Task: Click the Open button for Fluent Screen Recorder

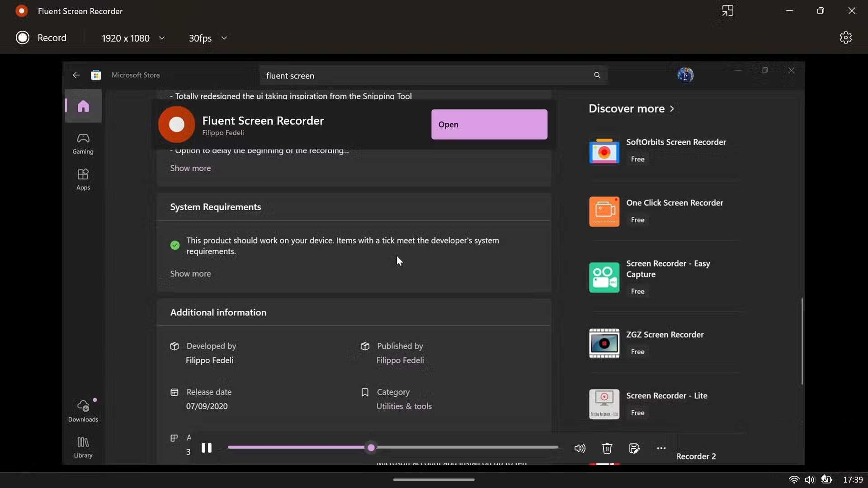Action: pos(489,124)
